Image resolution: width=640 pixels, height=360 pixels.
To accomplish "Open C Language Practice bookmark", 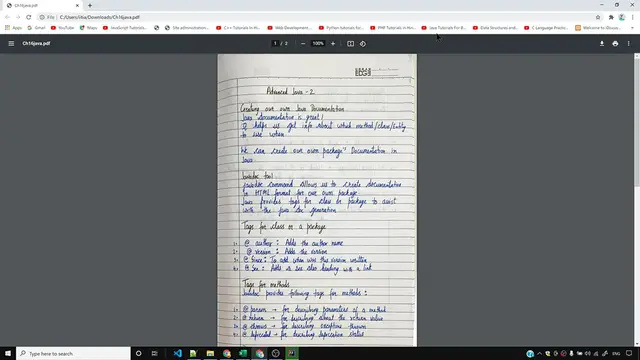I will coord(546,28).
